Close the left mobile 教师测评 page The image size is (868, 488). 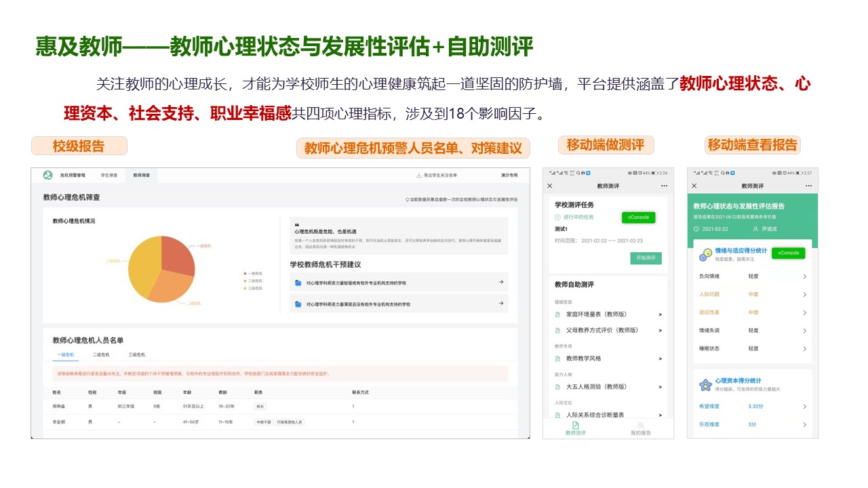[550, 186]
